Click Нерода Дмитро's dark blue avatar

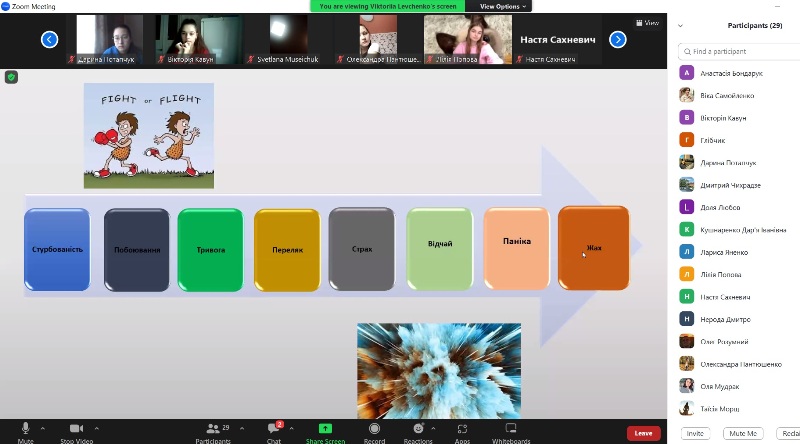click(x=687, y=319)
